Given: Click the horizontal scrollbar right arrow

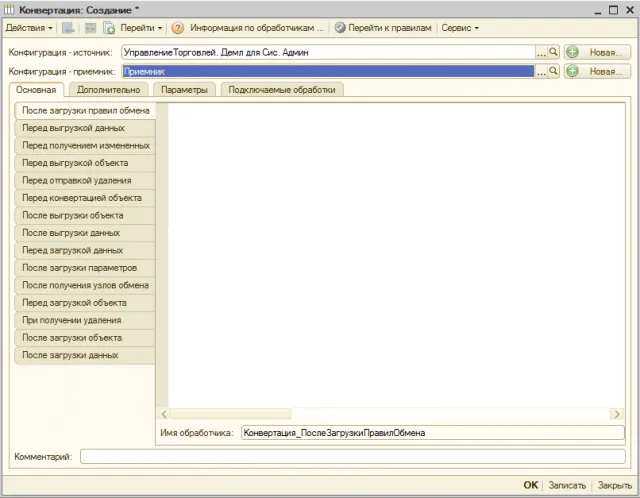Looking at the screenshot, I should click(x=617, y=414).
